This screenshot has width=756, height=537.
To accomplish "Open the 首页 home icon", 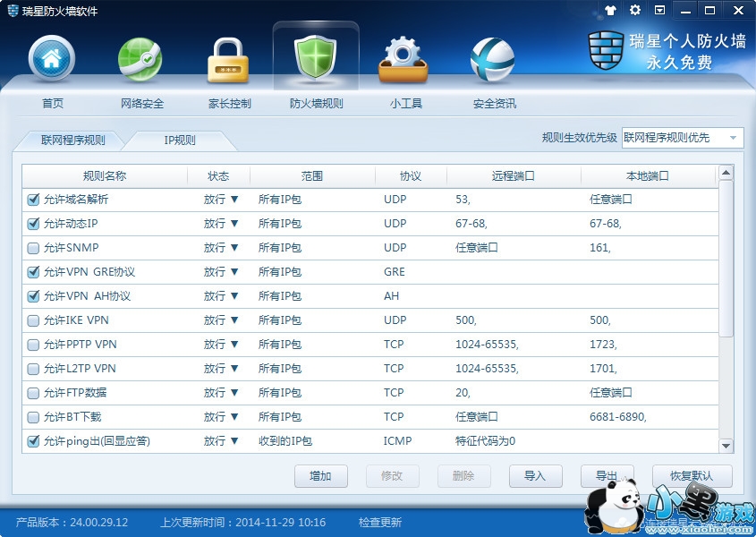I will (x=52, y=58).
